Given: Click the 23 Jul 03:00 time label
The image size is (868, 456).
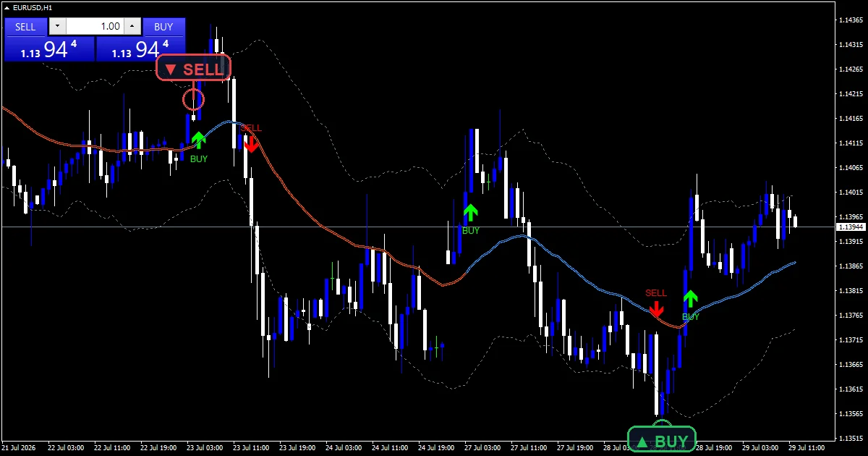Looking at the screenshot, I should click(x=205, y=448).
